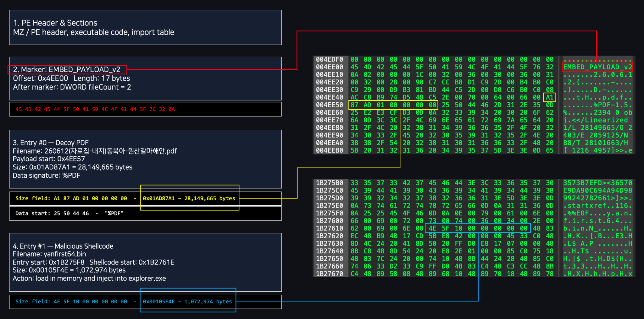Viewport: 644px width, 319px height.
Task: Click hex offset '1B27670'
Action: pyautogui.click(x=330, y=274)
